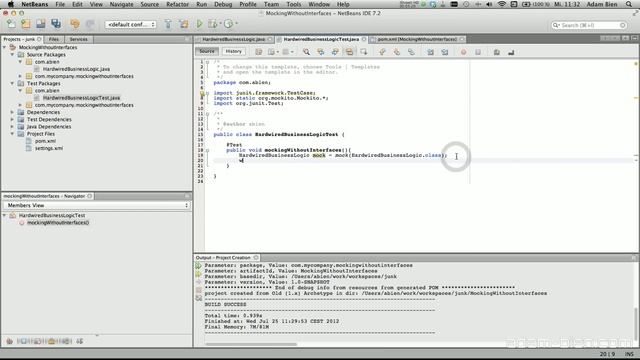Switch to the Files tab

[x=54, y=39]
